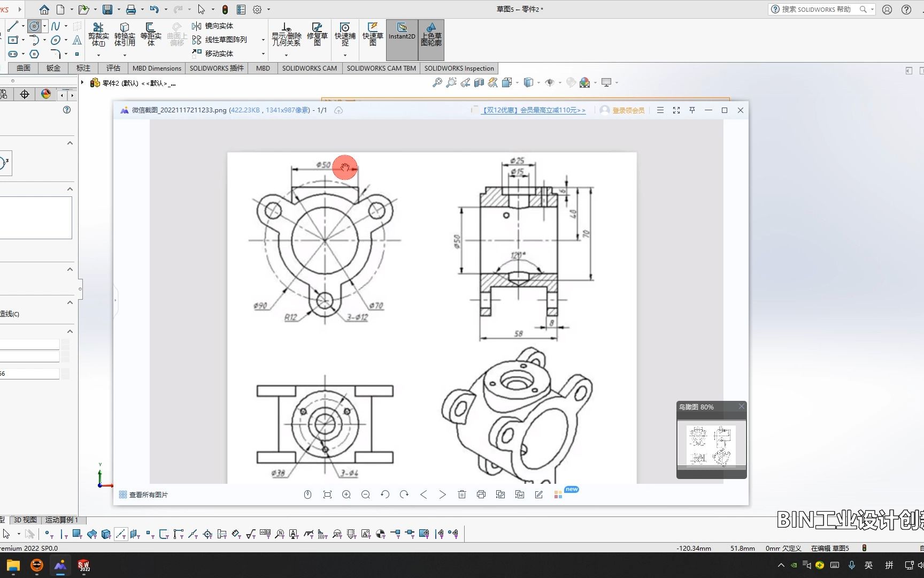Switch to 评估 (Evaluate) tab

(x=113, y=68)
